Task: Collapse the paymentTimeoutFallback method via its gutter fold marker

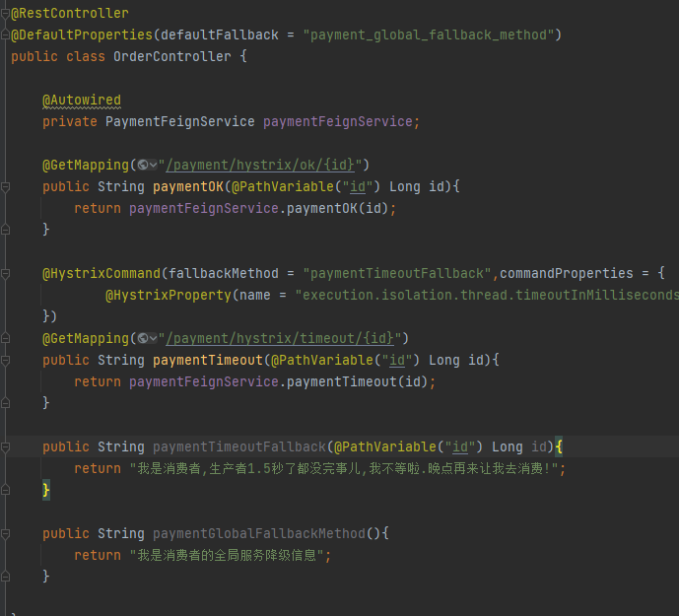Action: click(x=5, y=447)
